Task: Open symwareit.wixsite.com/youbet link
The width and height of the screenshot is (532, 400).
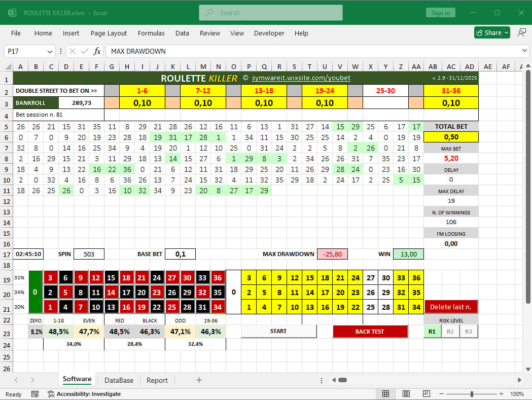Action: point(301,78)
